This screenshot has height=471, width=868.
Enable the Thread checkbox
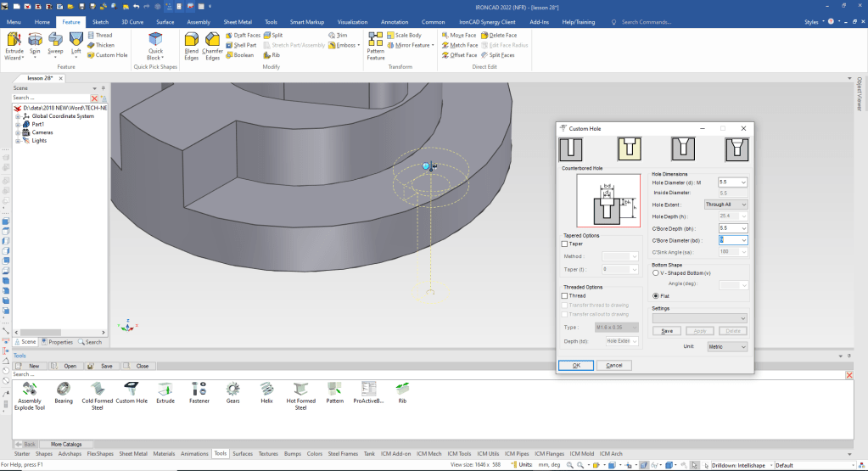pos(565,295)
